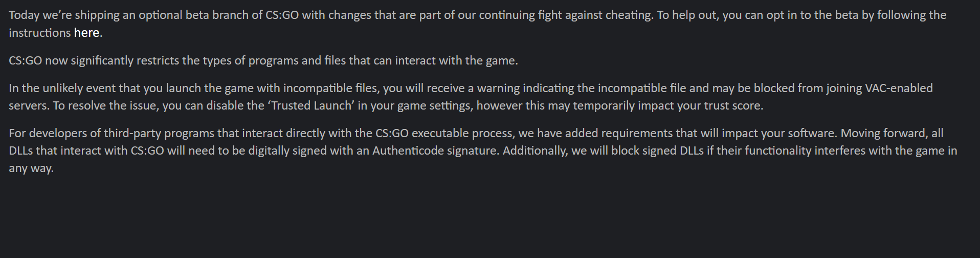The height and width of the screenshot is (258, 980).
Task: Click the phrase 'executable process'
Action: [x=462, y=133]
